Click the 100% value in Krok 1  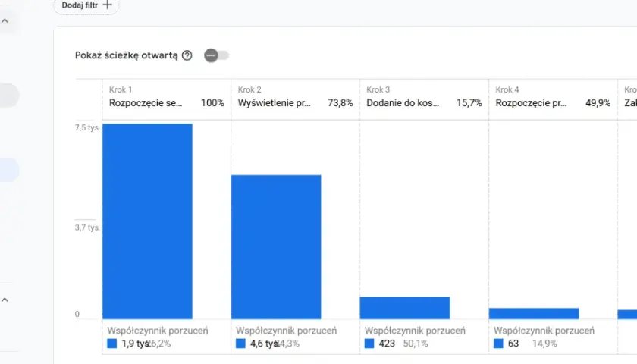[212, 103]
